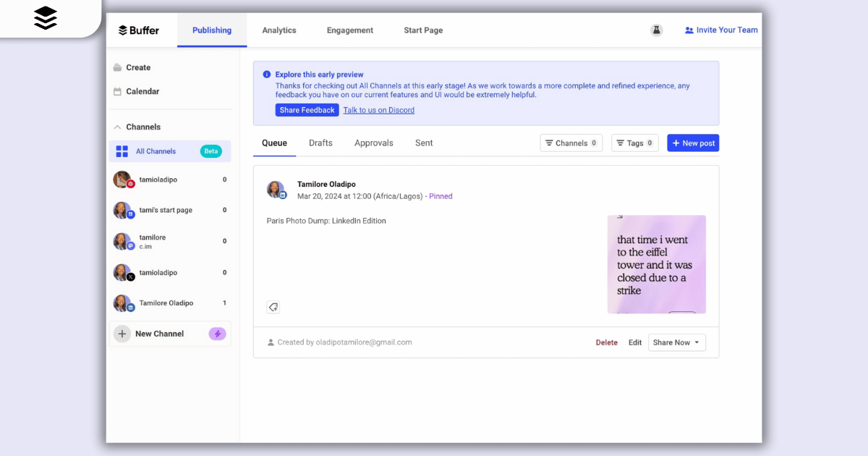This screenshot has height=456, width=868.
Task: Click post author avatar with LinkedIn badge
Action: (276, 190)
